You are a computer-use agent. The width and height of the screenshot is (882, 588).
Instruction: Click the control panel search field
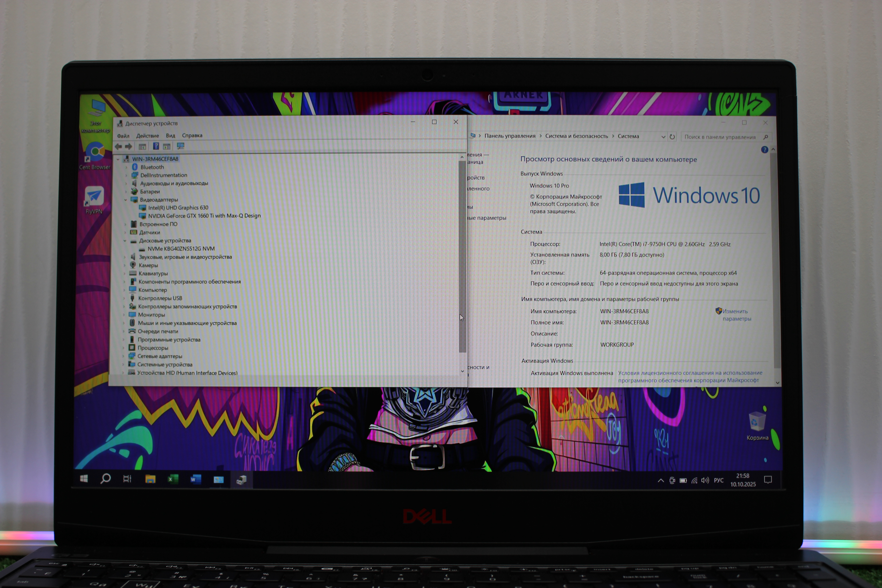click(720, 137)
